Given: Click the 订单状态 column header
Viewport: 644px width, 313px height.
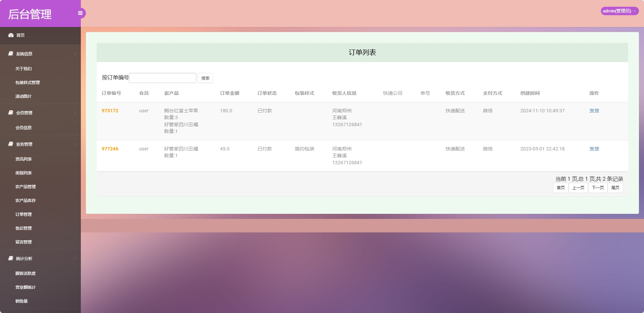Looking at the screenshot, I should tap(267, 93).
